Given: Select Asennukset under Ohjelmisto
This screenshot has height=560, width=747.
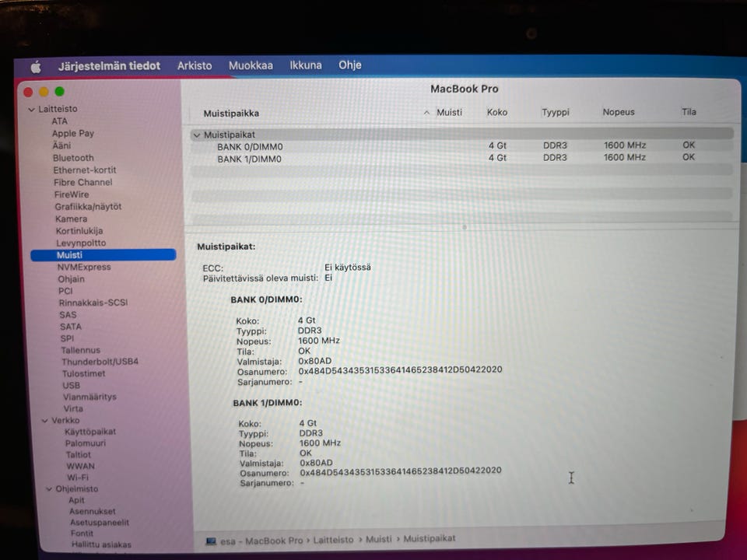Looking at the screenshot, I should click(x=93, y=512).
